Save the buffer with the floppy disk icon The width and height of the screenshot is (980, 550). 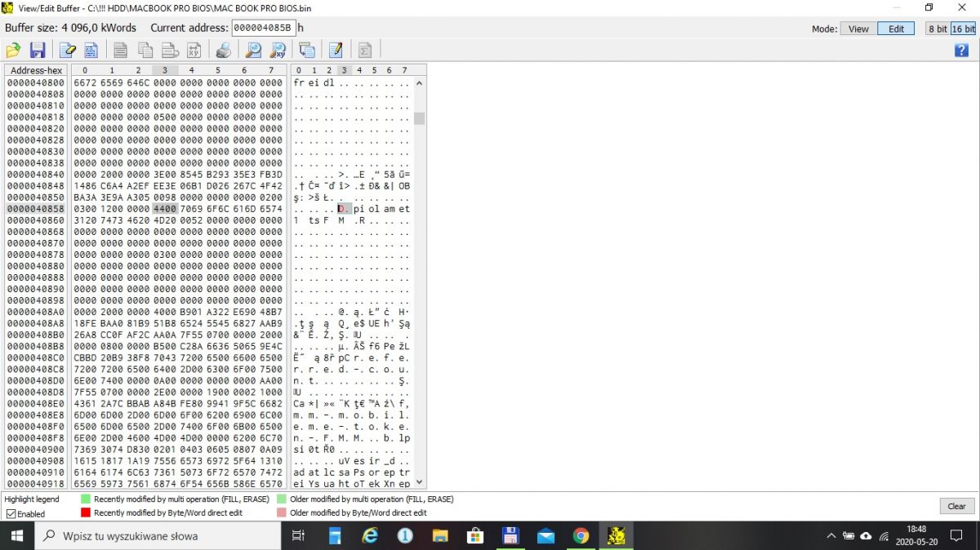(x=38, y=50)
